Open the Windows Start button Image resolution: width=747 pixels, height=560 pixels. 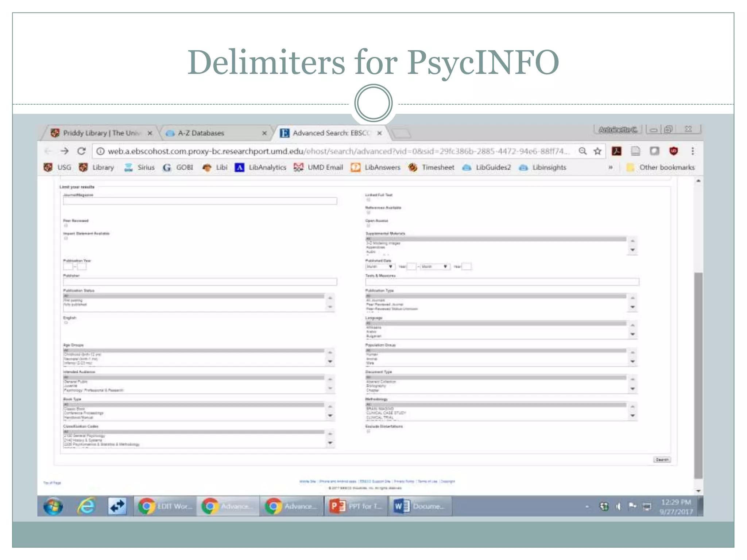tap(53, 506)
